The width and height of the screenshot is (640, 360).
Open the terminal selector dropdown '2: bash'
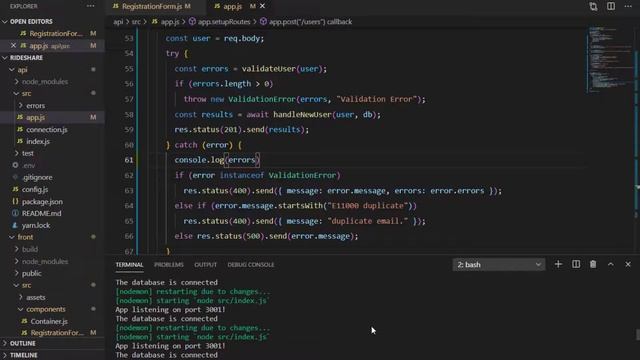click(499, 264)
